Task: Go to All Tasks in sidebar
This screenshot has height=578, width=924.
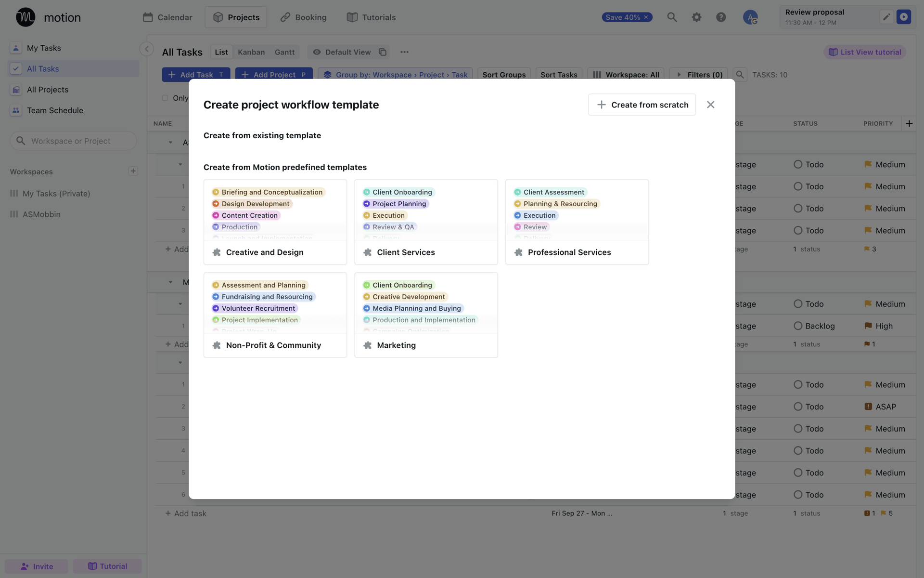Action: coord(74,69)
